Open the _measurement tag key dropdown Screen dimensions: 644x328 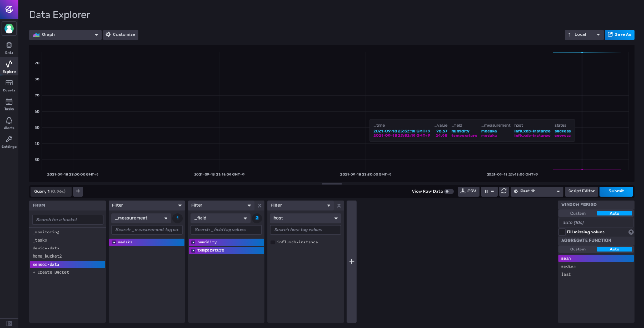pos(141,218)
